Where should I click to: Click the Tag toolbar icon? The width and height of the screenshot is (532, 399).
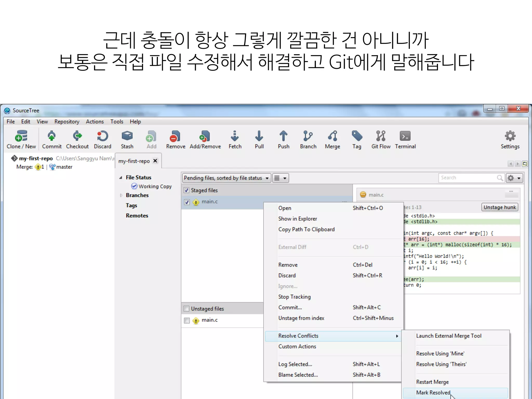click(357, 136)
